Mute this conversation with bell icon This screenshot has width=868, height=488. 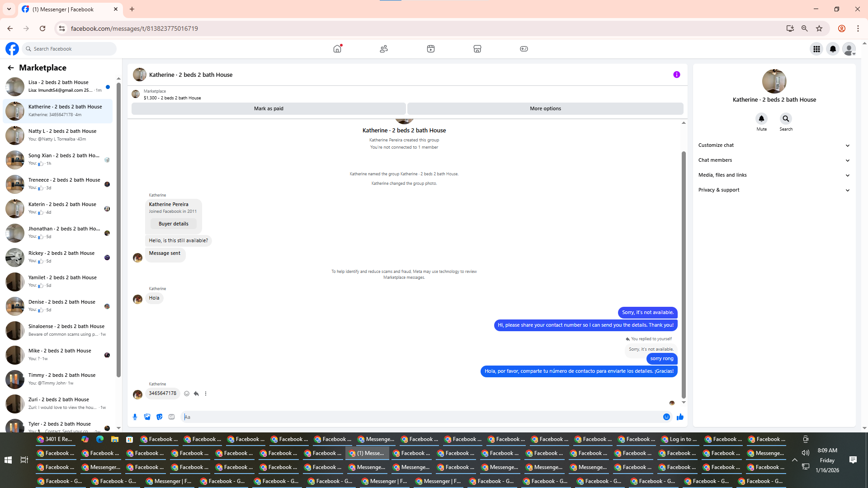[761, 119]
